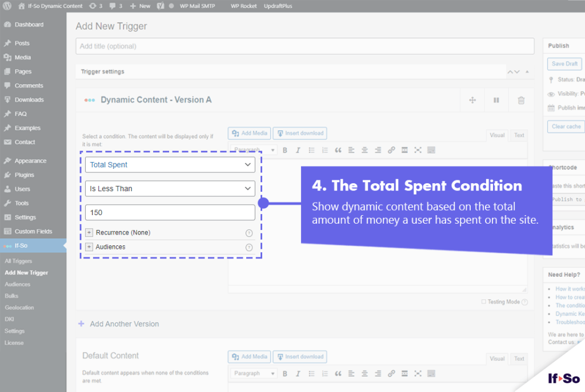This screenshot has height=392, width=585.
Task: Click the Add title input field
Action: click(305, 46)
